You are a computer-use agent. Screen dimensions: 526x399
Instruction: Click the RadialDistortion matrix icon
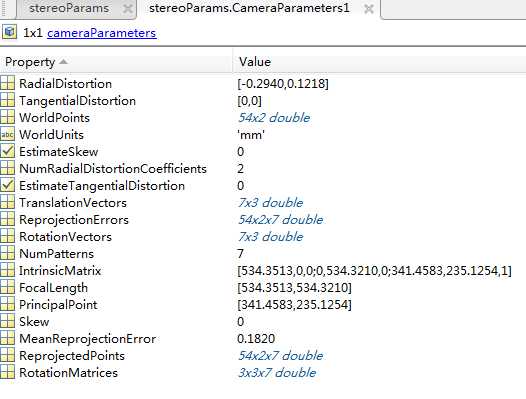pos(7,83)
